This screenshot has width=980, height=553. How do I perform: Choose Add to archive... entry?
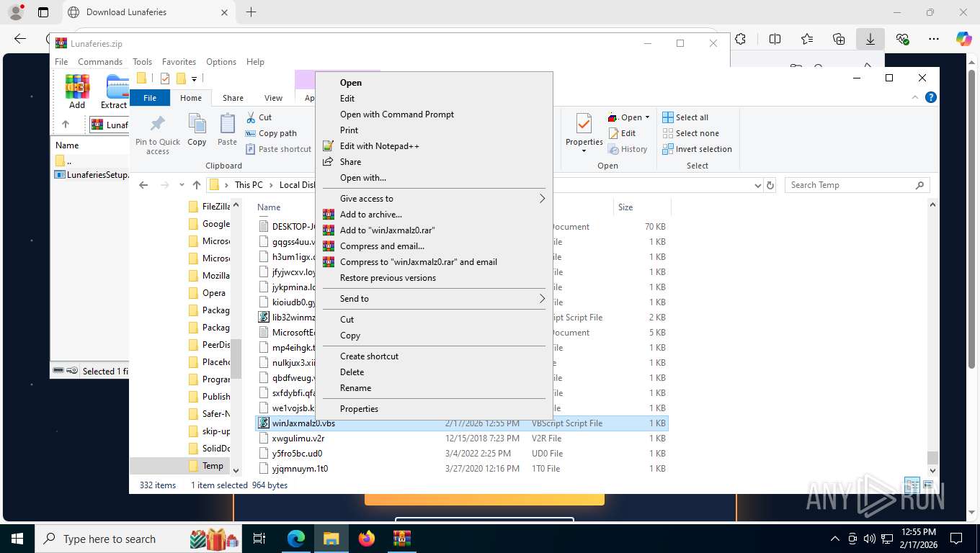371,215
